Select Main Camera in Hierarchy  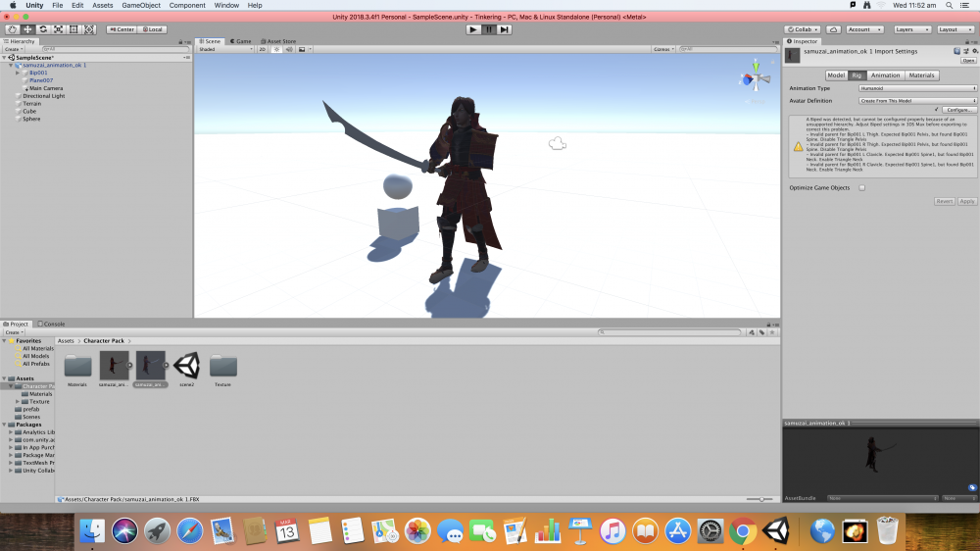(x=46, y=88)
